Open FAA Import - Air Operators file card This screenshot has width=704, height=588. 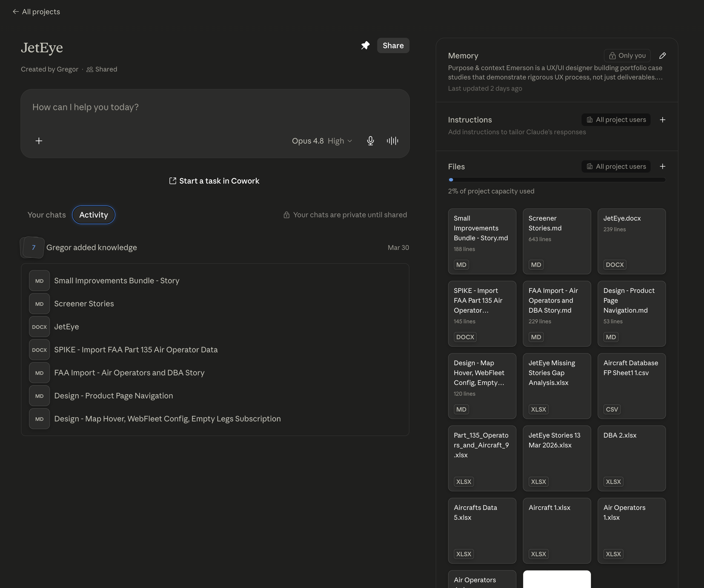(x=557, y=314)
